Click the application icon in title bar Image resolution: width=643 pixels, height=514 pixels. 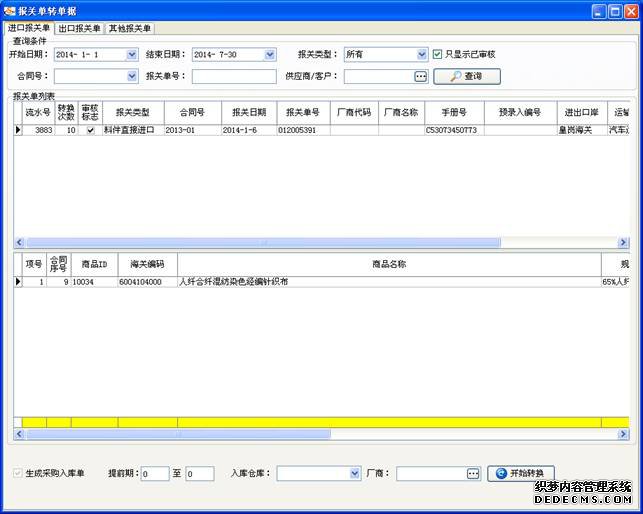tap(10, 9)
